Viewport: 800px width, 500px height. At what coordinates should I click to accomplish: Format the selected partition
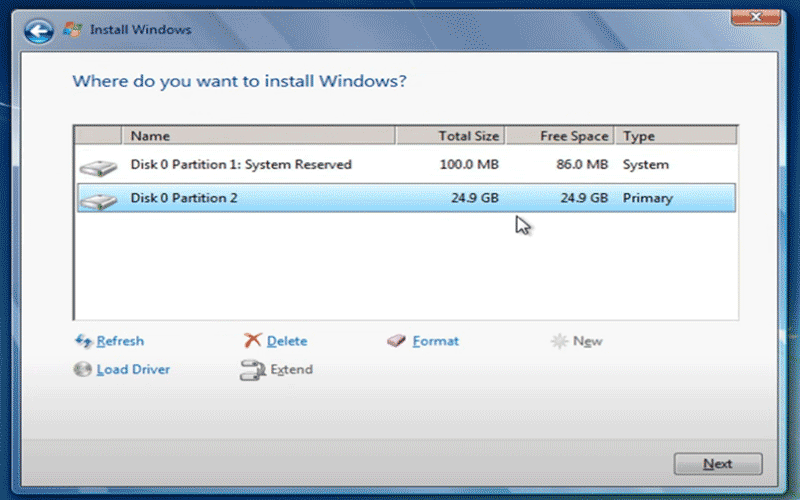click(x=435, y=341)
